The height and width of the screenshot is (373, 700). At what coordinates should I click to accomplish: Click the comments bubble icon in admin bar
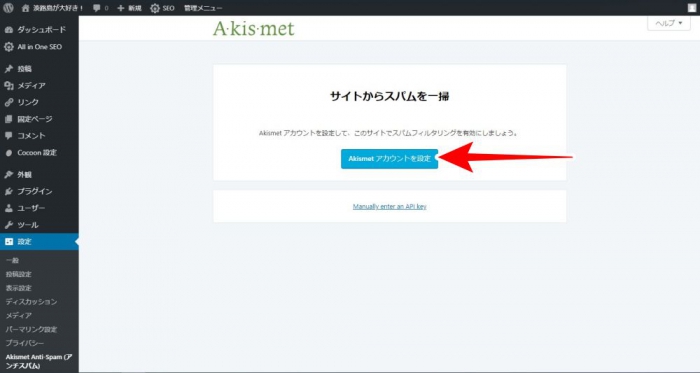coord(96,8)
